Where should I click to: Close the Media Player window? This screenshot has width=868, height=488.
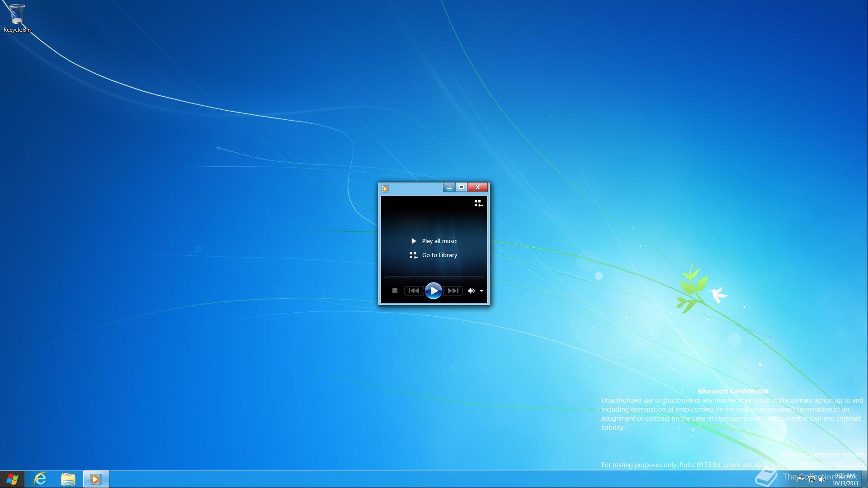[477, 187]
